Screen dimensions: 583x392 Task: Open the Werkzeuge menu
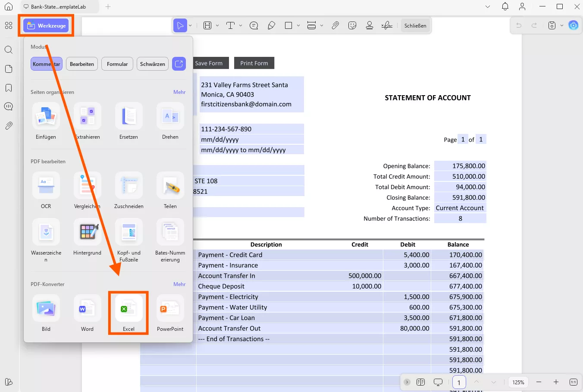click(45, 25)
